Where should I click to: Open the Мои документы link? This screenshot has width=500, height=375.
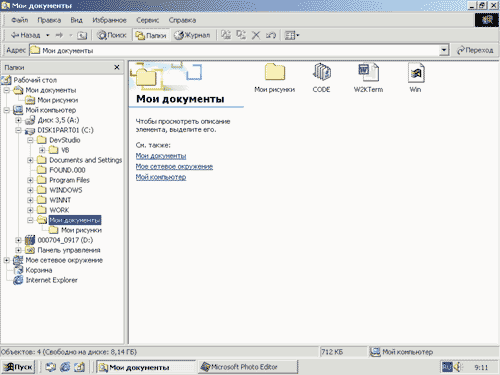(x=161, y=156)
